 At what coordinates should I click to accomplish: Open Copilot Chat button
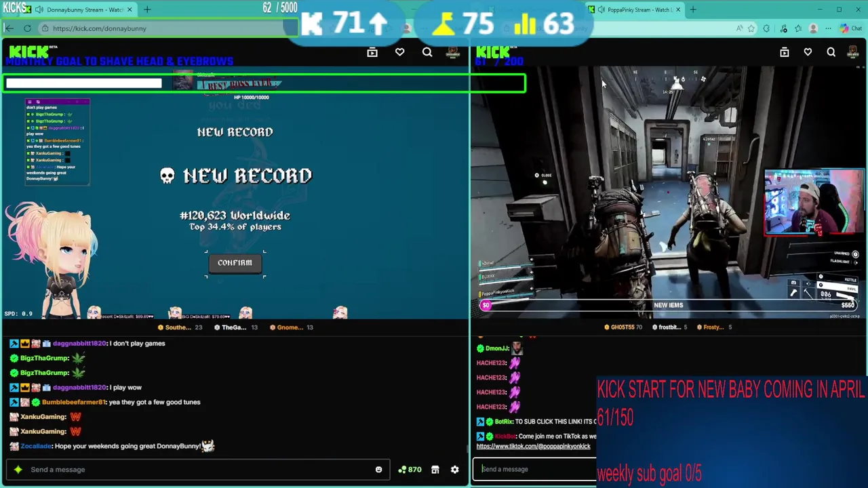click(x=850, y=28)
